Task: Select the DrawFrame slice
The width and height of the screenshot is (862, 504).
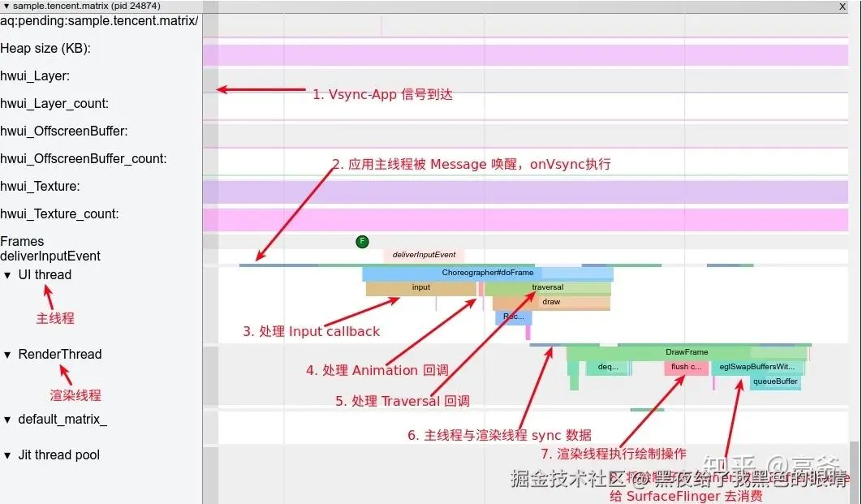Action: (x=687, y=352)
